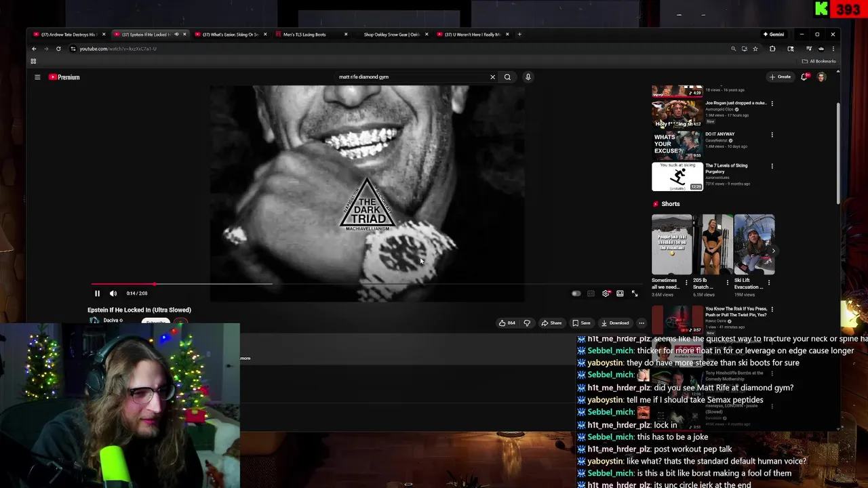This screenshot has height=488, width=868.
Task: Switch the player to theater mode
Action: point(620,293)
